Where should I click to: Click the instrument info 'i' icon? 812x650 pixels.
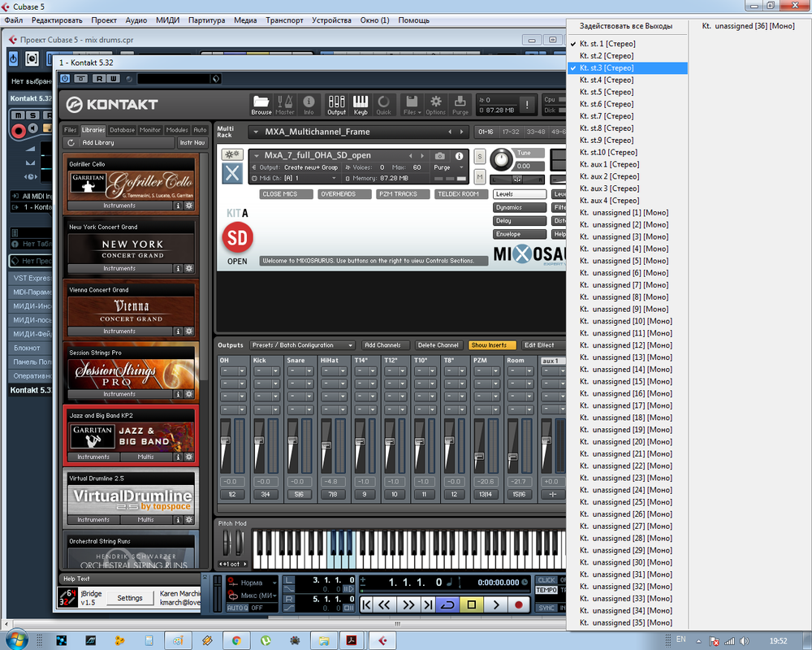click(459, 155)
